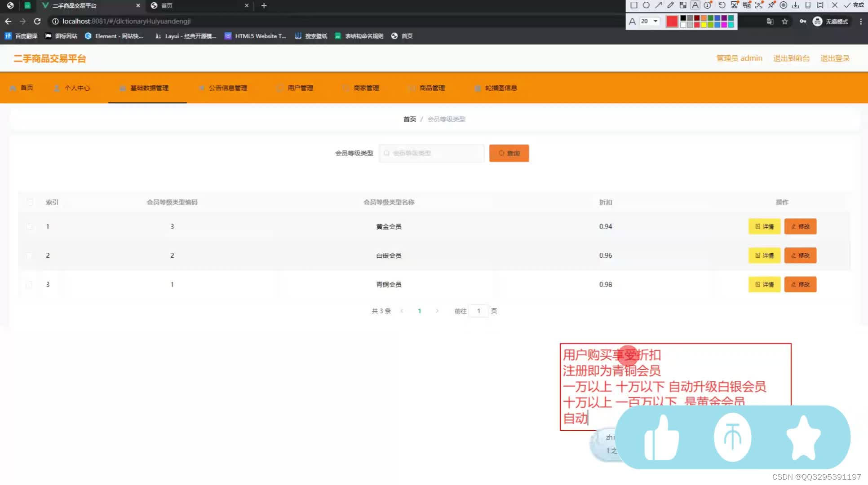Select the pencil brush tool
This screenshot has width=868, height=485.
point(670,5)
